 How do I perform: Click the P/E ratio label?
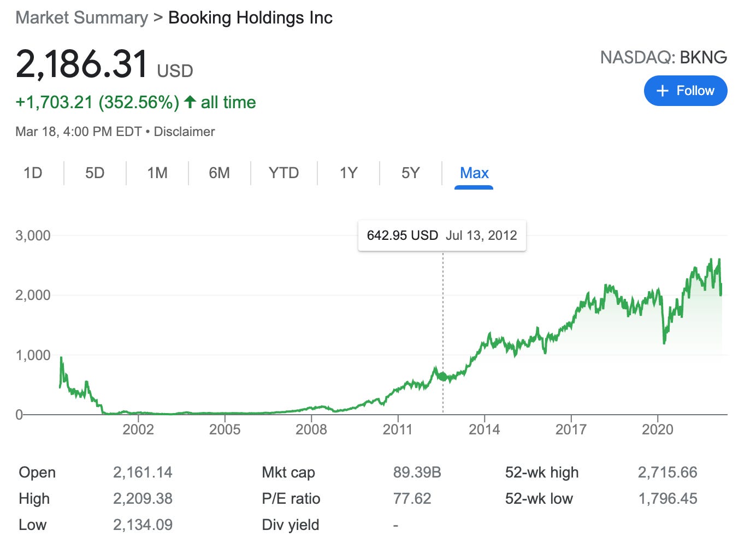click(291, 499)
